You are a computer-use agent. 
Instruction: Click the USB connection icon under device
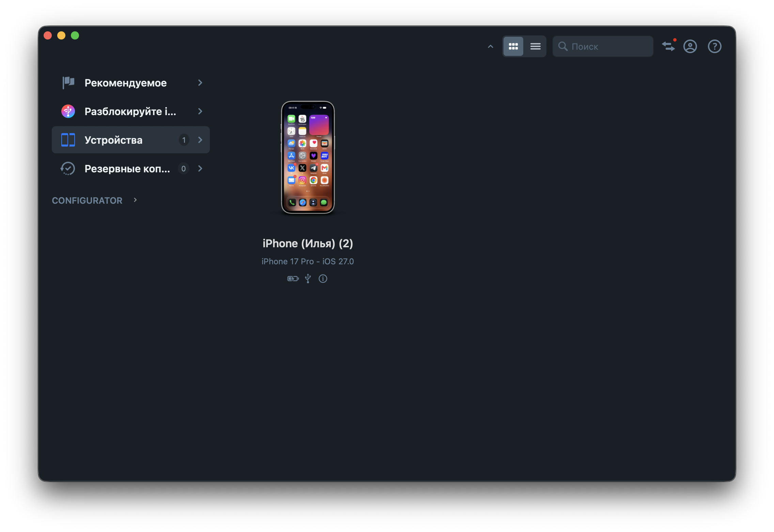[x=308, y=279]
